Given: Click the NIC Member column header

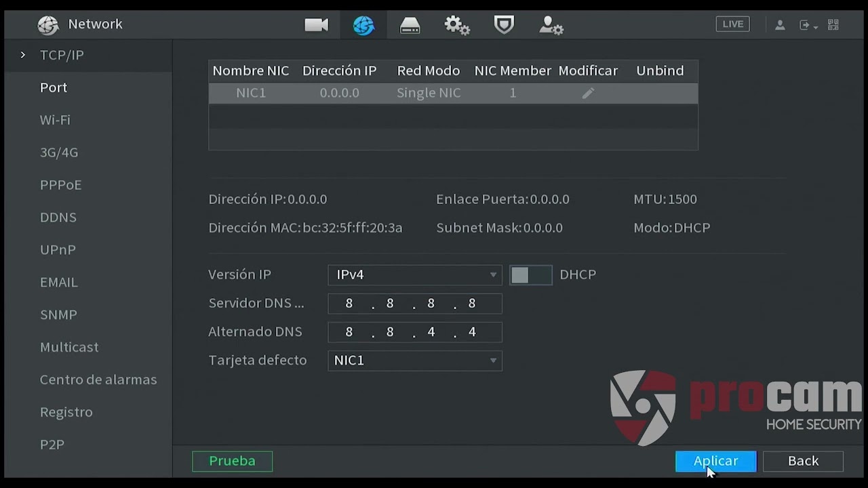Looking at the screenshot, I should tap(513, 70).
